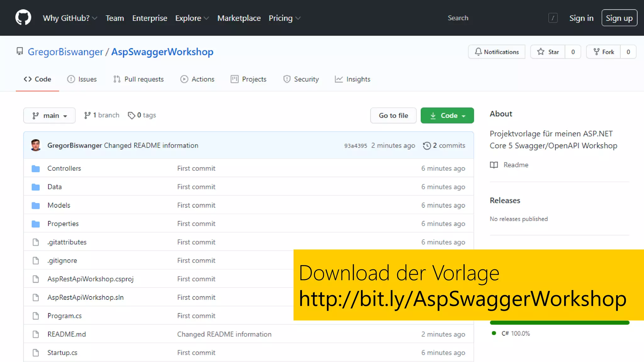Click the Notifications button label
This screenshot has width=644, height=362.
coord(501,52)
